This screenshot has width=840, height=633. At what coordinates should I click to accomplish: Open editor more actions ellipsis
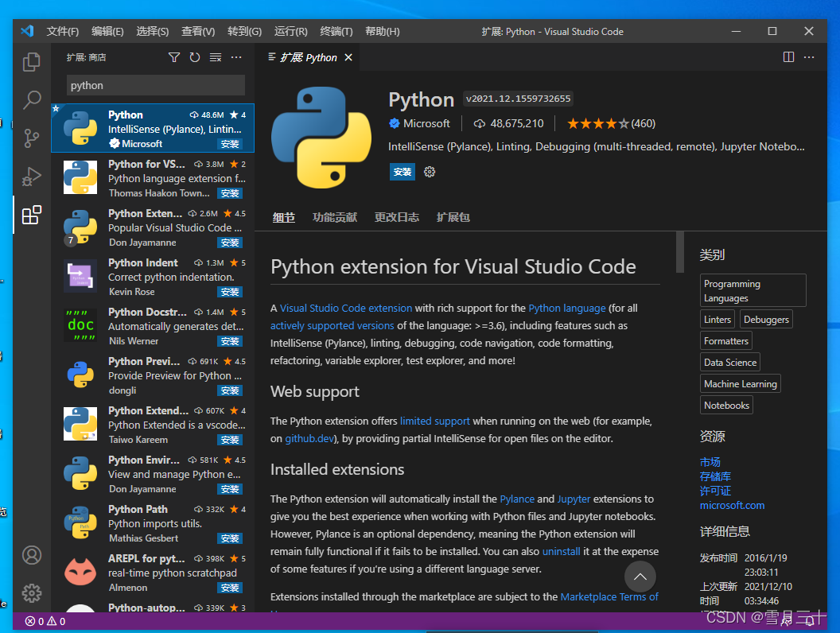(809, 56)
